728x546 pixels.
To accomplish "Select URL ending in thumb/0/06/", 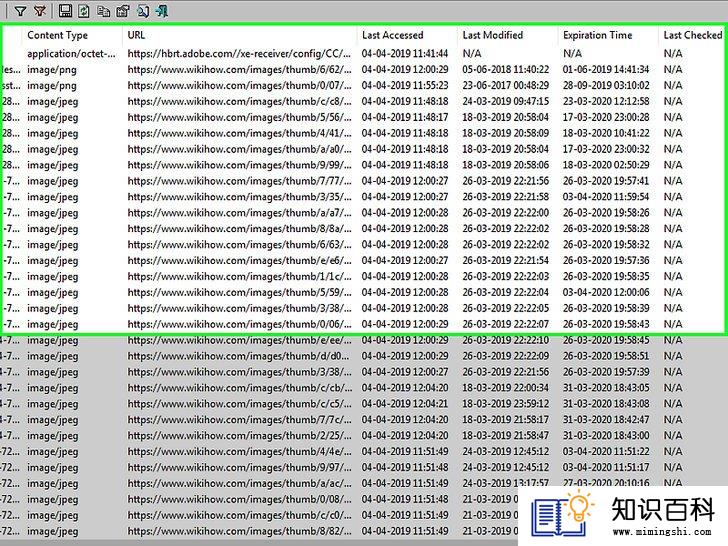I will click(239, 324).
